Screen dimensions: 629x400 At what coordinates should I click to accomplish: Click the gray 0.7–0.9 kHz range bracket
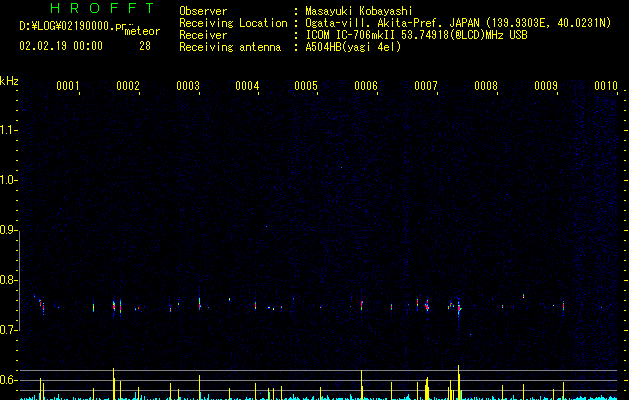[19, 280]
